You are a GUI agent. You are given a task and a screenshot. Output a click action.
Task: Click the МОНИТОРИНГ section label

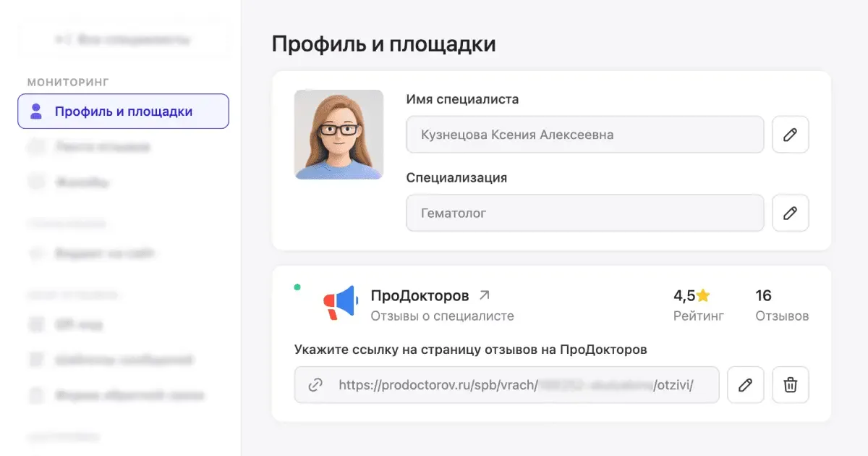(x=68, y=82)
